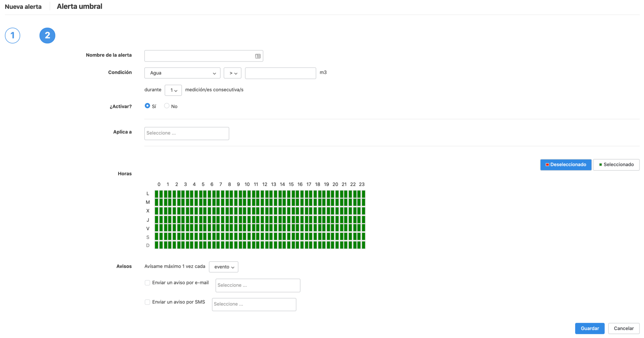The height and width of the screenshot is (338, 644).
Task: Click the J day row label
Action: (x=148, y=220)
